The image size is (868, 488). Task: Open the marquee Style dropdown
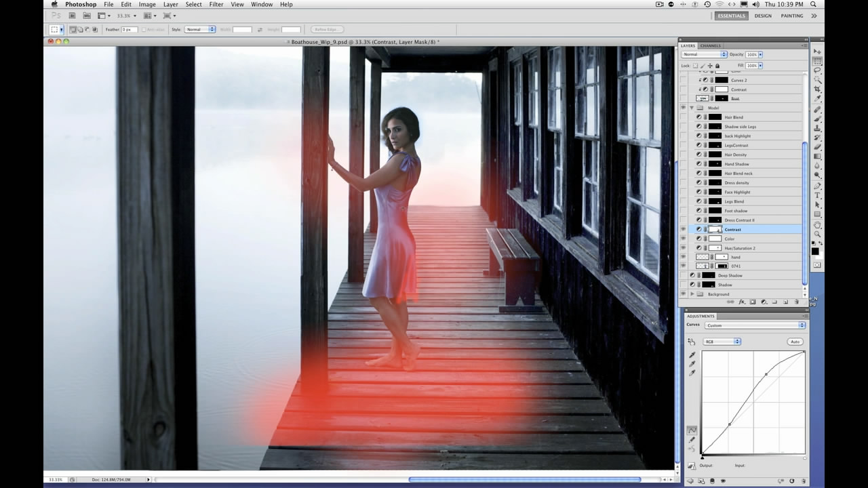[x=201, y=29]
